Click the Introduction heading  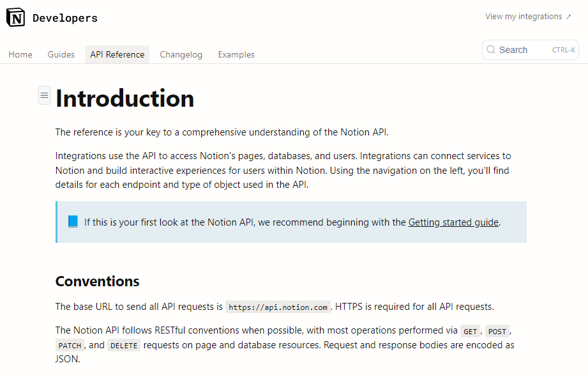click(125, 98)
